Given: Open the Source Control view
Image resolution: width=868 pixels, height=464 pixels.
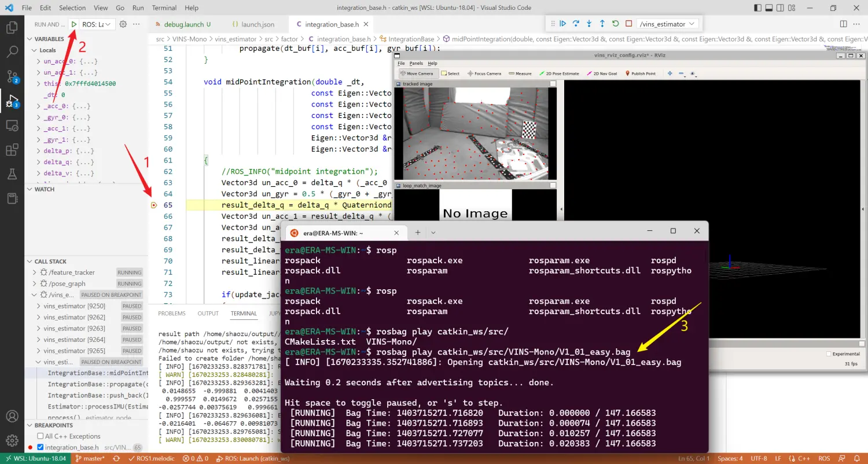Looking at the screenshot, I should coord(12,76).
